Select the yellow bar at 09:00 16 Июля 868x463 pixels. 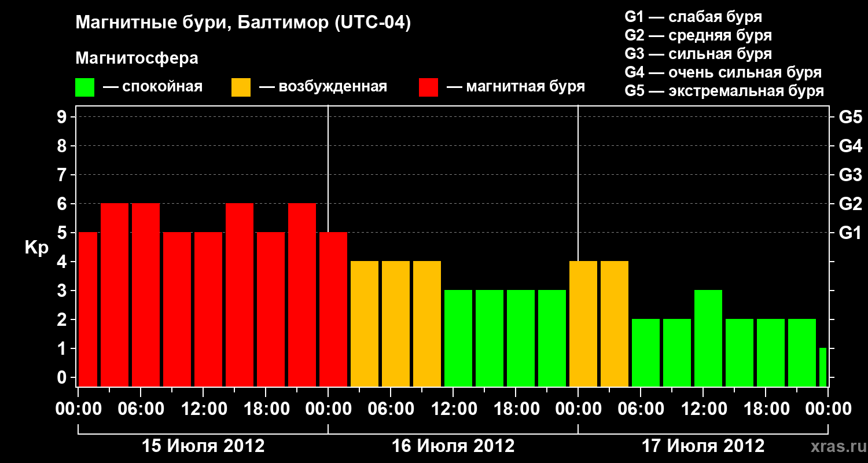(427, 324)
